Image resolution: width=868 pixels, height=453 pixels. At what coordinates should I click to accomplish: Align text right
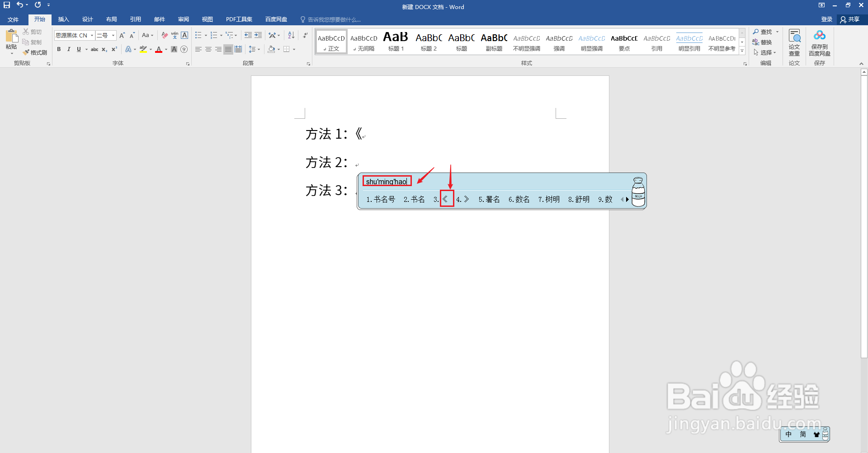pos(218,49)
